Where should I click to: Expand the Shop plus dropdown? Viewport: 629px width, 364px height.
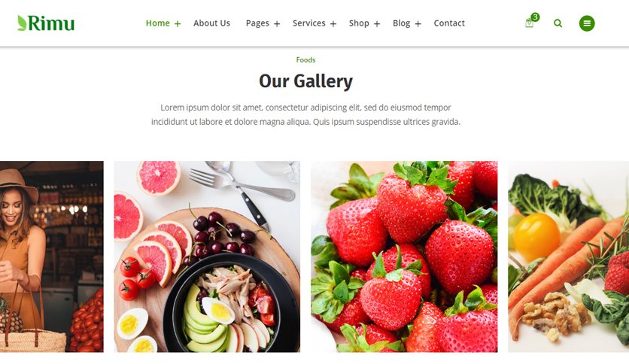pyautogui.click(x=377, y=23)
